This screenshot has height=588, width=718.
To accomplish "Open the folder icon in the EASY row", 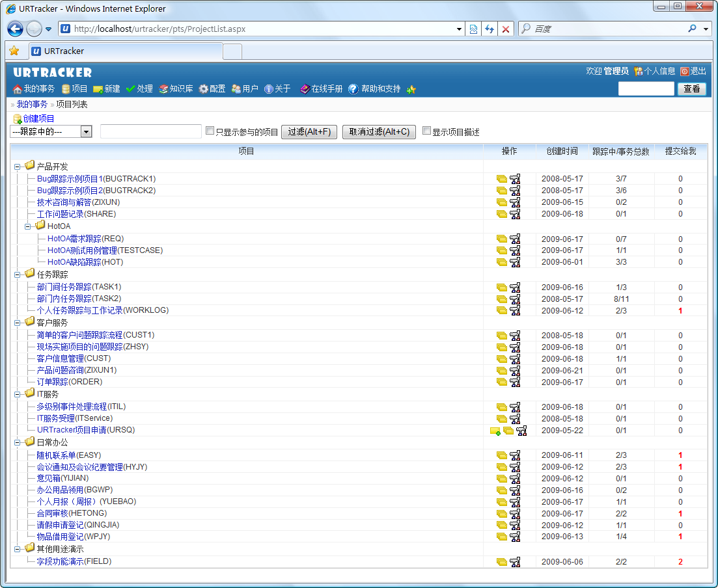I will pyautogui.click(x=502, y=455).
